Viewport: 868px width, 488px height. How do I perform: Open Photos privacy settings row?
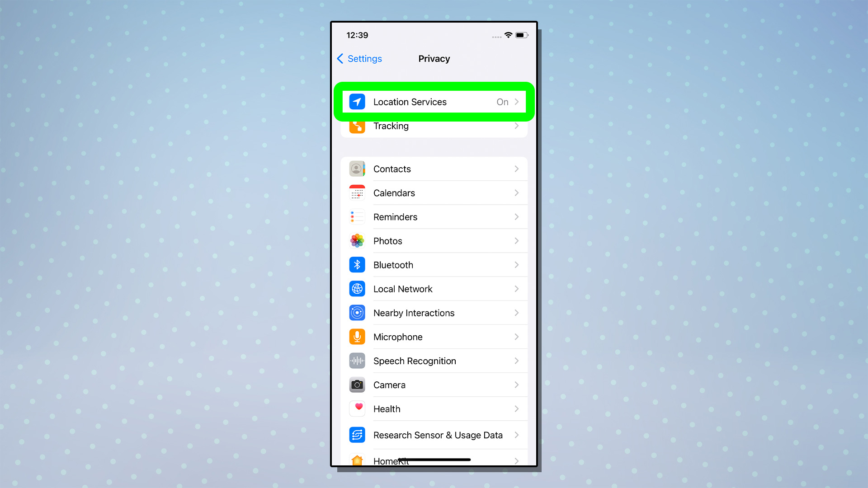434,241
